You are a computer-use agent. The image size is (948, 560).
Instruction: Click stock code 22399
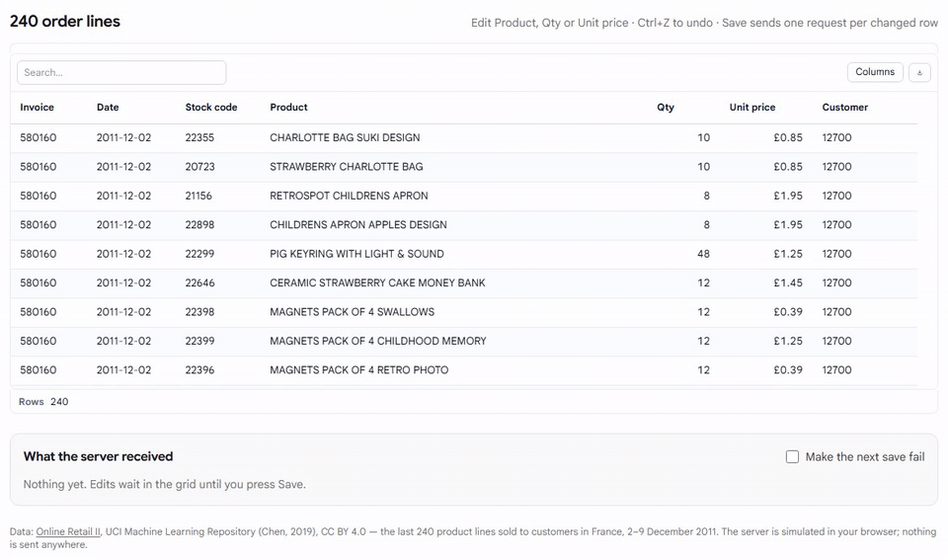pos(199,341)
